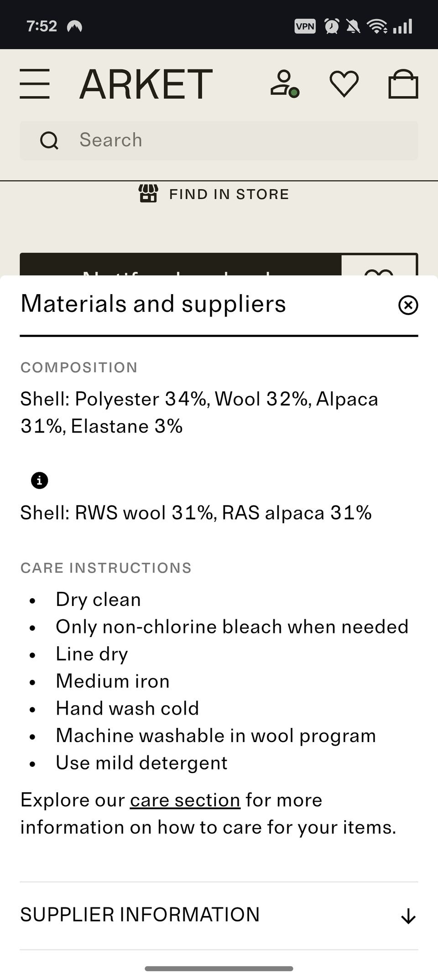Tap the search magnifier icon
Image resolution: width=438 pixels, height=980 pixels.
pyautogui.click(x=49, y=141)
